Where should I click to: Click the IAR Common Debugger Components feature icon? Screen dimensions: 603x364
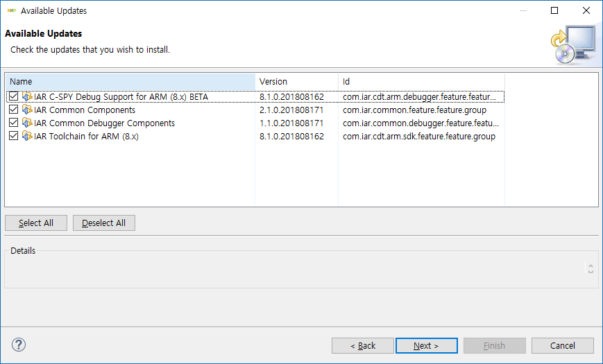pos(27,123)
